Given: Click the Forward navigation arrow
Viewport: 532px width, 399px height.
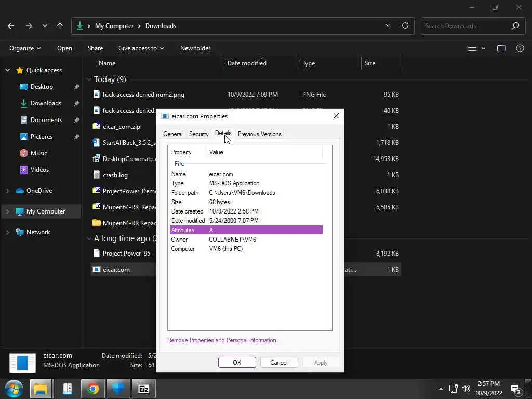Looking at the screenshot, I should pos(29,26).
